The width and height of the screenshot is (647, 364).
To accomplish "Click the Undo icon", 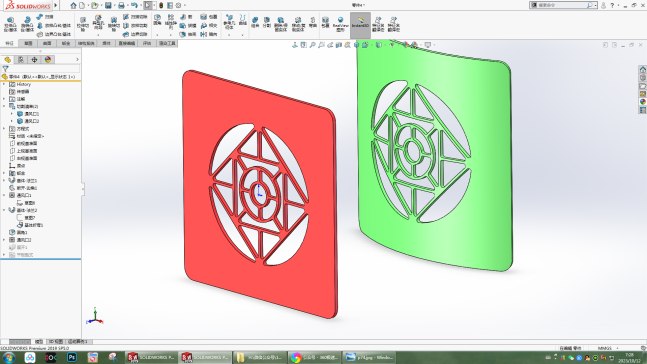I will tap(135, 5).
